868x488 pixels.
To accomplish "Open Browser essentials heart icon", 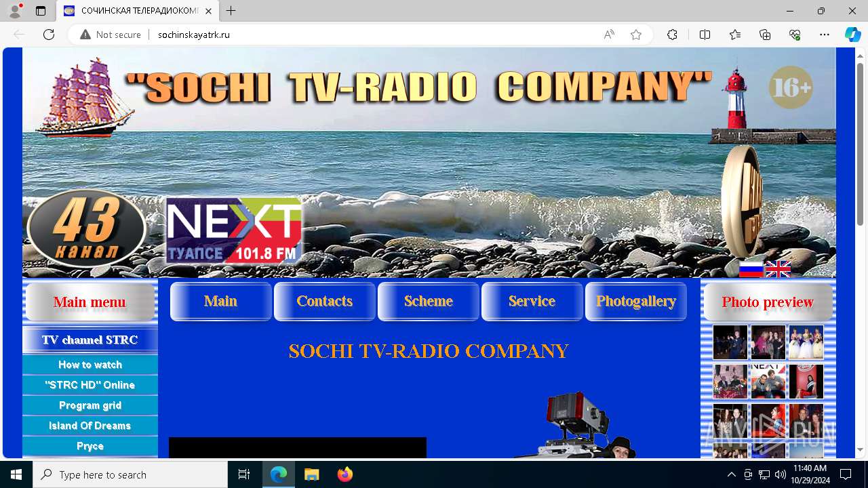I will coord(795,35).
